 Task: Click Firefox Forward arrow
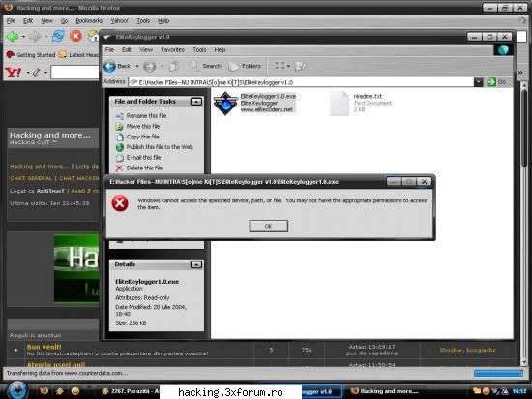[35, 36]
